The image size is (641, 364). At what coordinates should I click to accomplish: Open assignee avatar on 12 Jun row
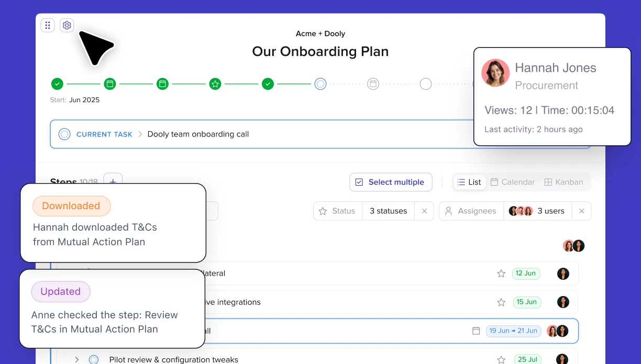click(563, 274)
